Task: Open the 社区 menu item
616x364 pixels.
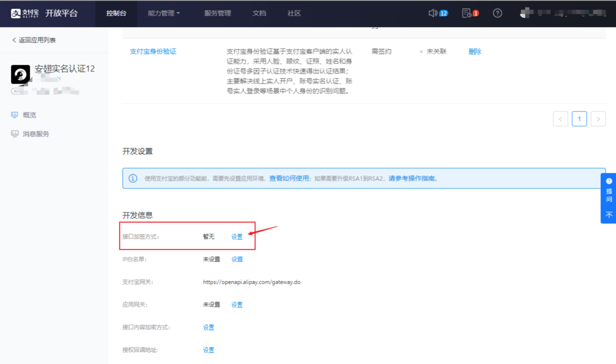Action: tap(294, 13)
